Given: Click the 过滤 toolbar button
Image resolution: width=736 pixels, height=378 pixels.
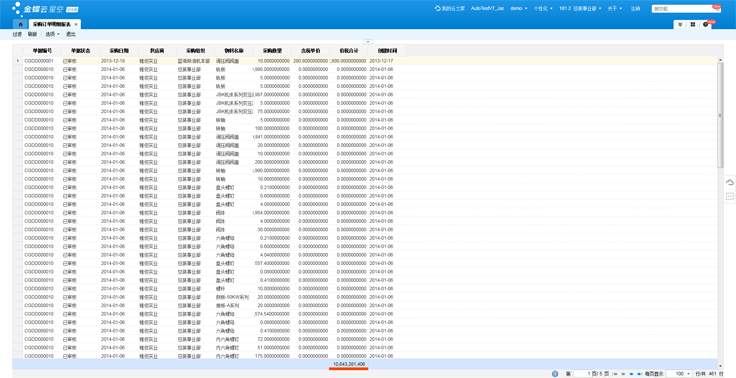Looking at the screenshot, I should (17, 34).
